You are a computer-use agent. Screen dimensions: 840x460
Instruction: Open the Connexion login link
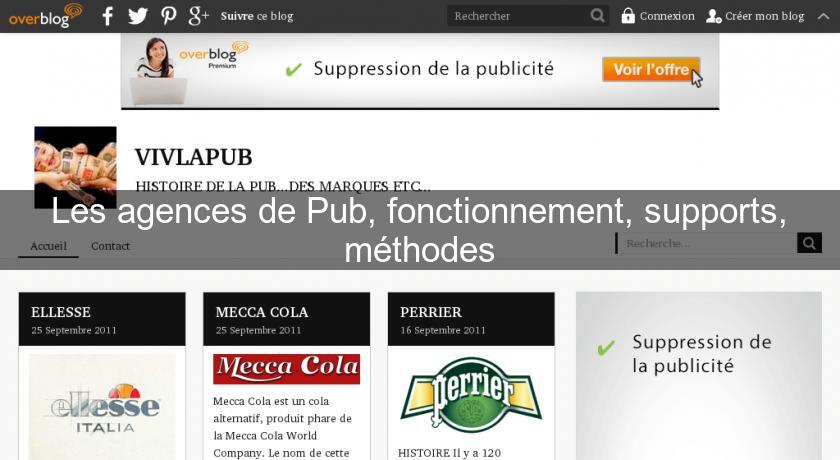point(667,16)
